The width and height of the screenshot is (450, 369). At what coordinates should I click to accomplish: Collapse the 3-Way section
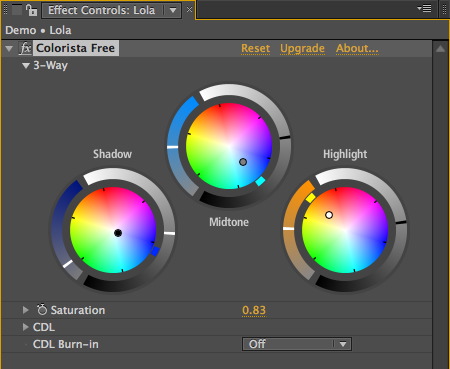pyautogui.click(x=26, y=66)
